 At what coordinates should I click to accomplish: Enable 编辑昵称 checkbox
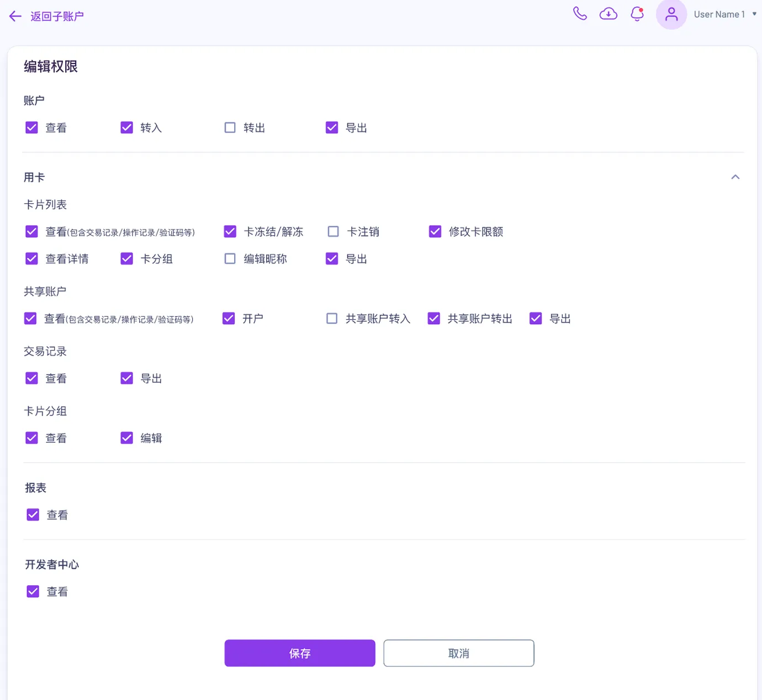(230, 259)
